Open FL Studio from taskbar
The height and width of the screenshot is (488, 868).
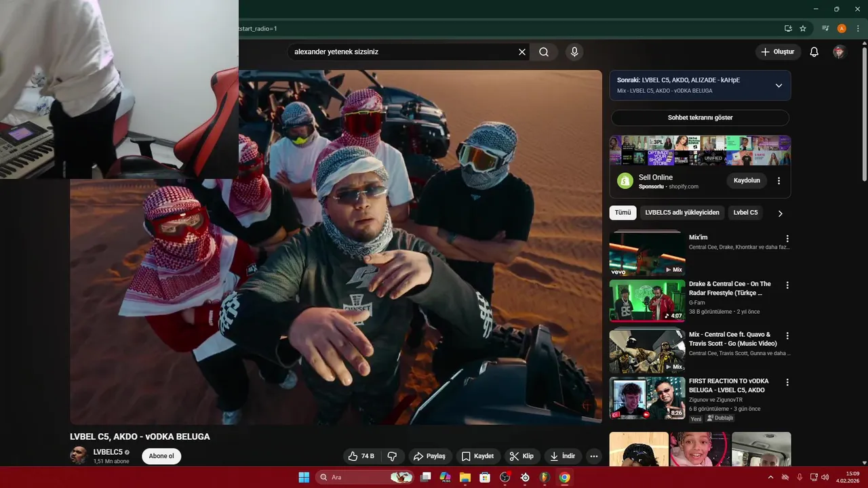[545, 477]
